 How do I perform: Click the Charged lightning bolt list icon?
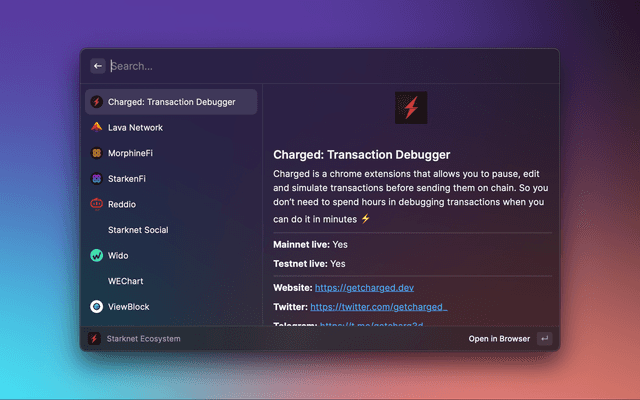pos(96,102)
